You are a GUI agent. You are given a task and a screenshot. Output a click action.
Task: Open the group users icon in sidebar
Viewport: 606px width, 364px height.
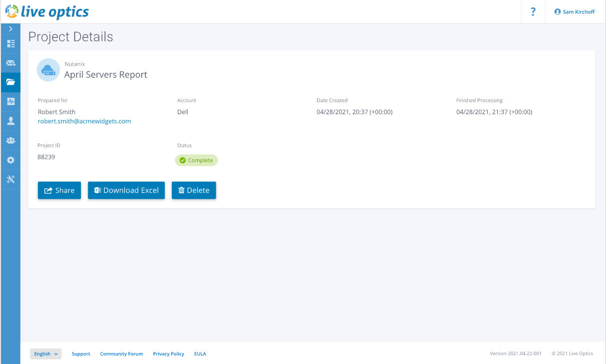tap(11, 141)
